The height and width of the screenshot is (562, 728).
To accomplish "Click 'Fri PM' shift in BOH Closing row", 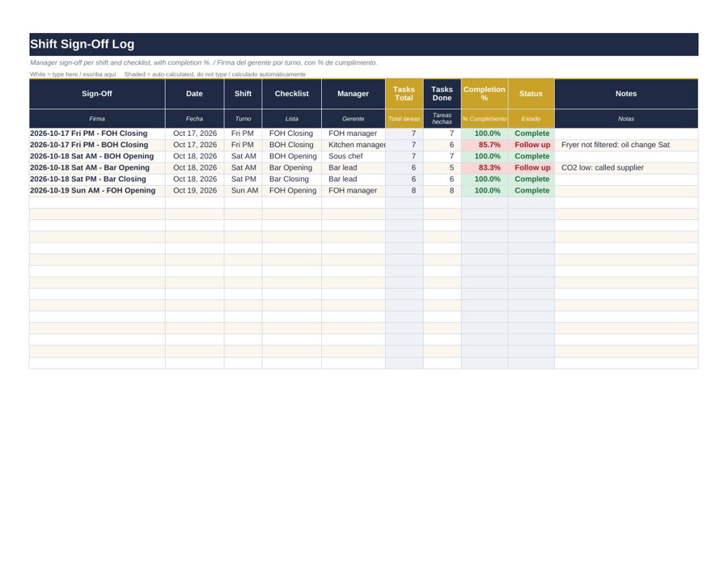I will pos(243,145).
